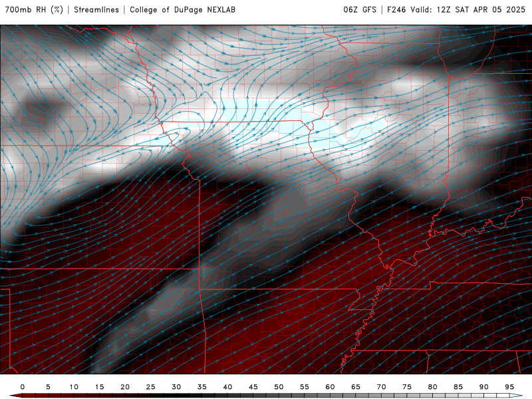Click the 10 label on the color scale

(74, 387)
